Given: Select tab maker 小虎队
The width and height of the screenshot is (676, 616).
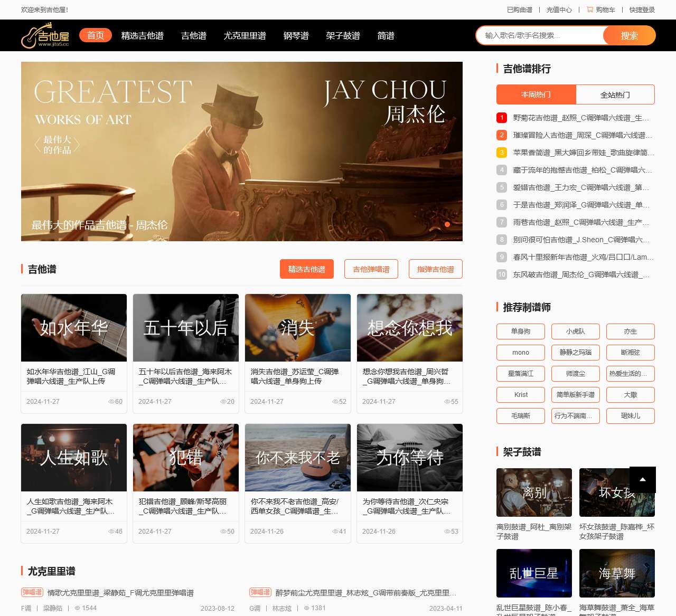Looking at the screenshot, I should tap(576, 331).
